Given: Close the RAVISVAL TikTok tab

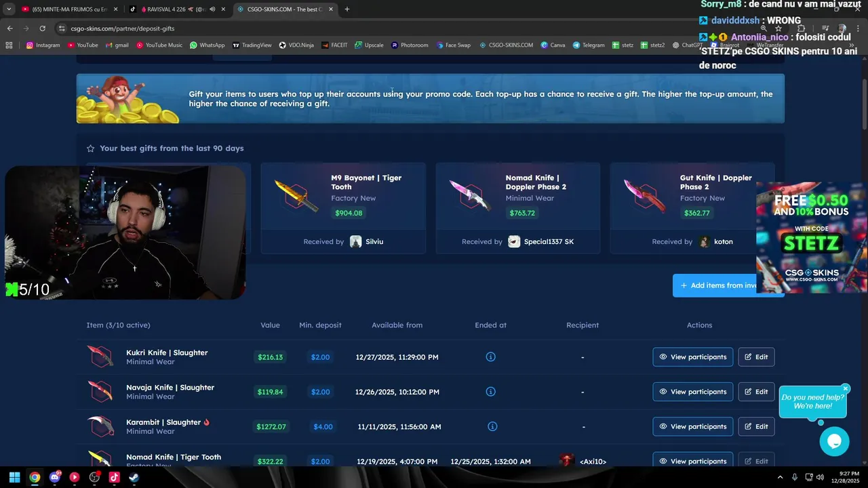Looking at the screenshot, I should click(x=223, y=9).
